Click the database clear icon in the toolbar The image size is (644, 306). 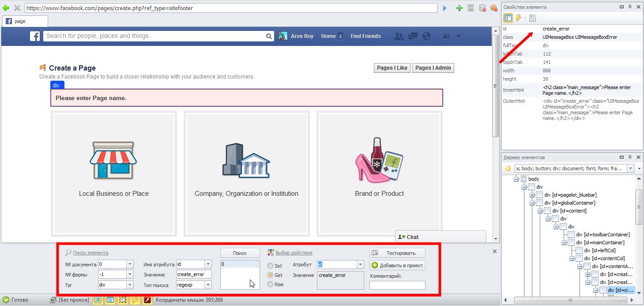click(x=482, y=8)
